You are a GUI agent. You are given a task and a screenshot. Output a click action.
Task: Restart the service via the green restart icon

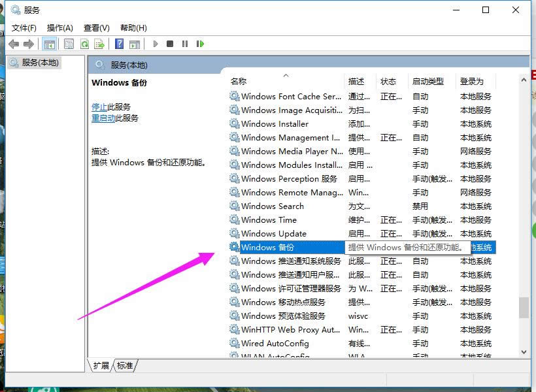[201, 43]
